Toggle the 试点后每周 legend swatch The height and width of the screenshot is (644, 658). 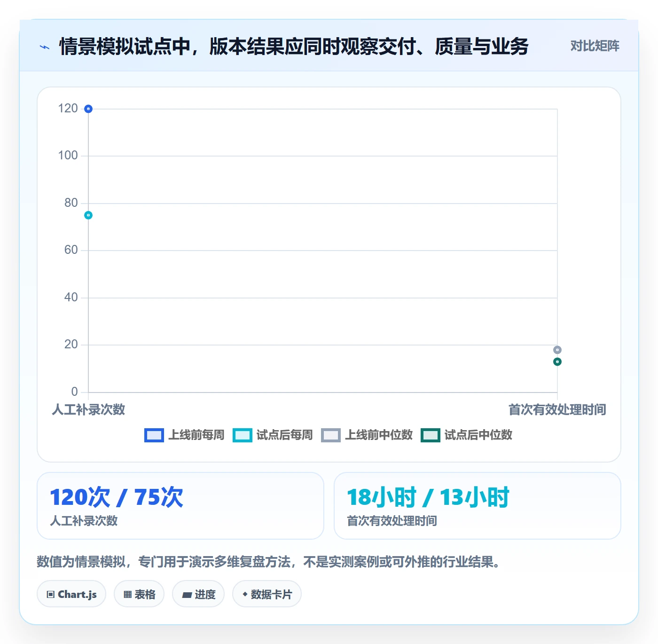[x=243, y=435]
